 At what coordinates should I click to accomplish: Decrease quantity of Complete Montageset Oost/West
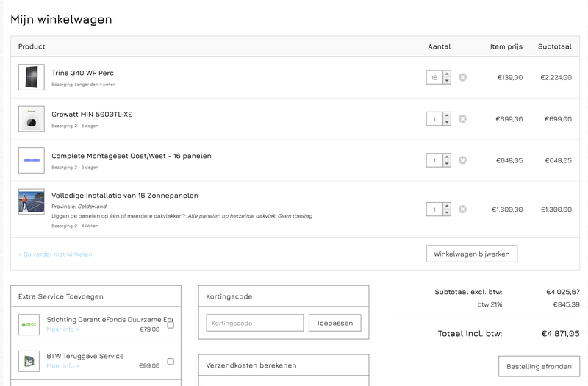pos(447,164)
